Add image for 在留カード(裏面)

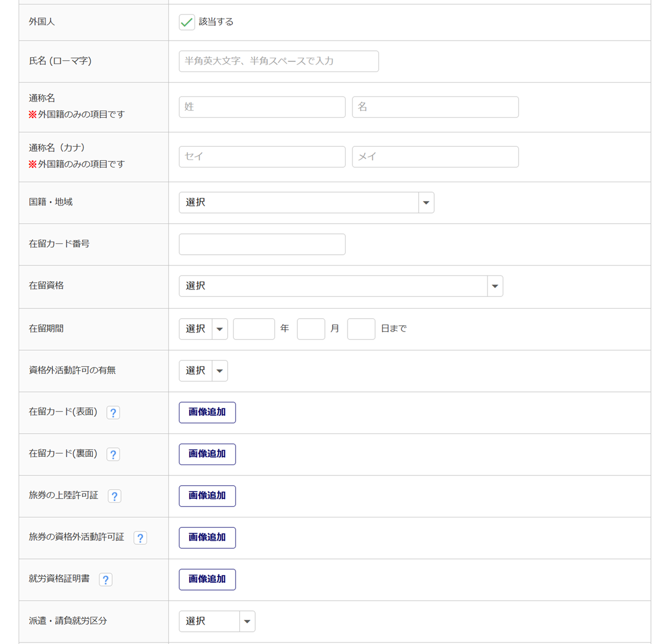pos(207,454)
